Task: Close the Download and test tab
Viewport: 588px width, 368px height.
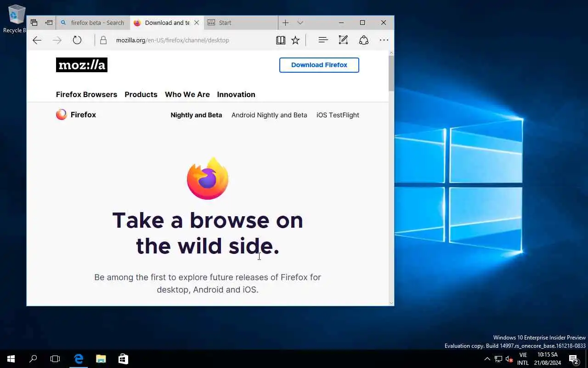Action: tap(197, 23)
